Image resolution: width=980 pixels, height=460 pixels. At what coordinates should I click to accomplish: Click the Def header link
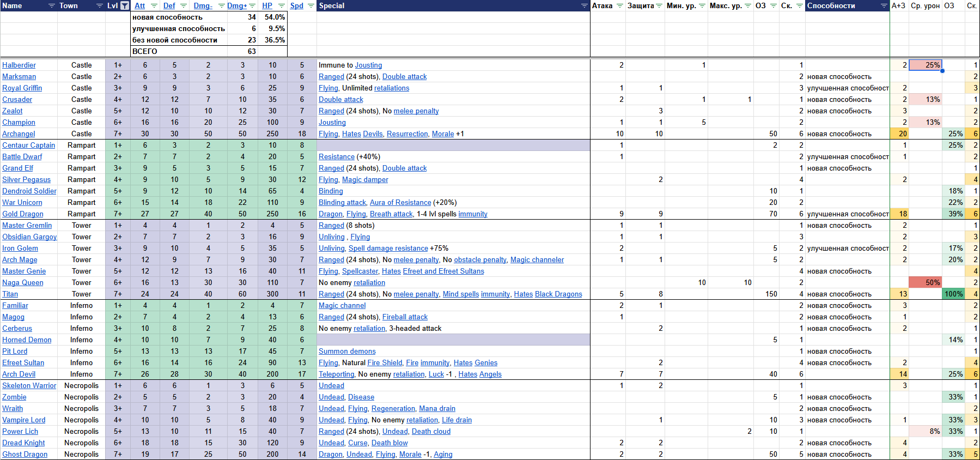169,5
